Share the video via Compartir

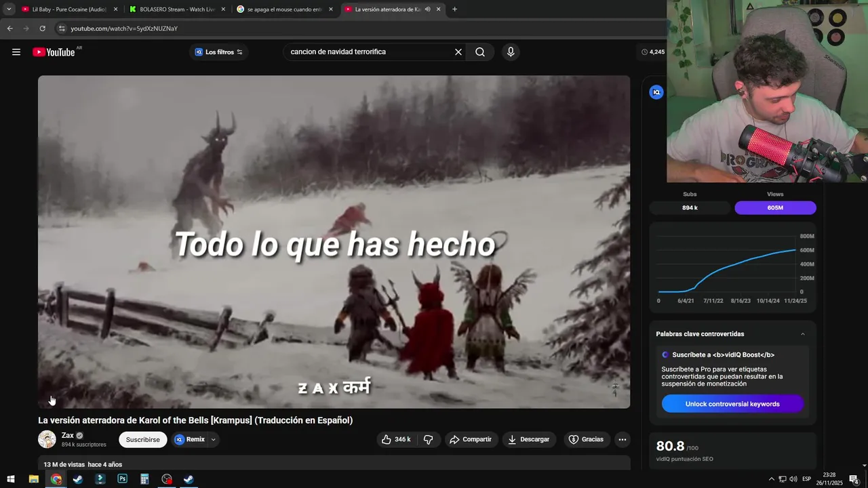pyautogui.click(x=471, y=439)
